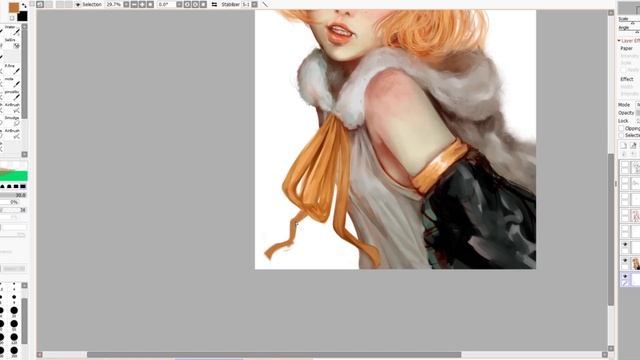This screenshot has height=360, width=640.
Task: Reset the canvas zoom
Action: point(150,4)
